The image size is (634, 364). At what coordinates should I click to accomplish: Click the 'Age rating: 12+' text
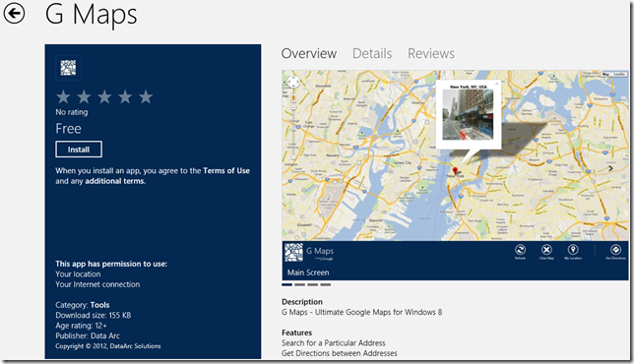tap(82, 326)
